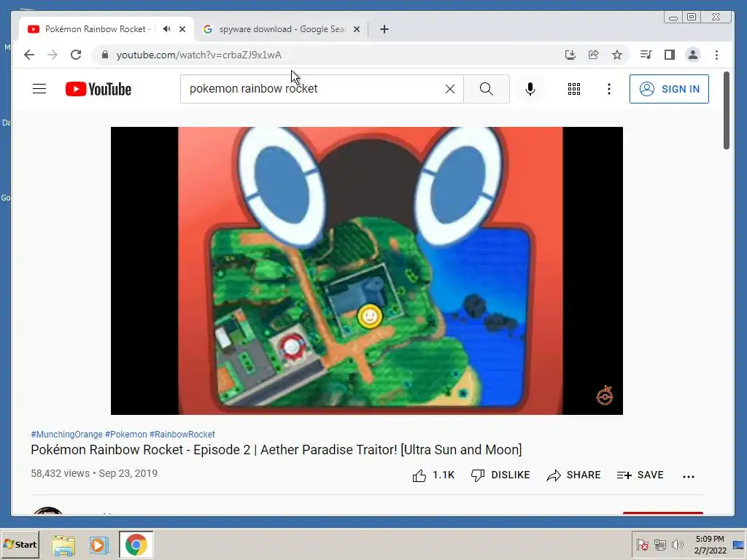This screenshot has height=560, width=747.
Task: Close the spyware download tab
Action: point(356,29)
